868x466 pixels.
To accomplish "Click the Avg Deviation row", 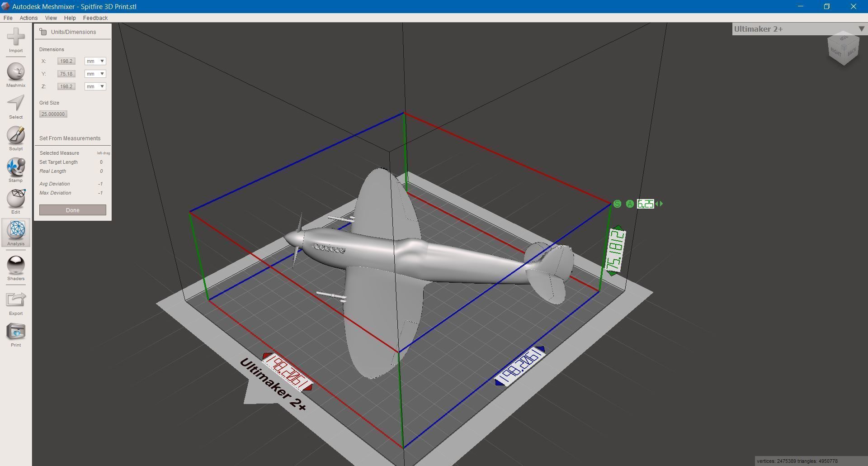I will 72,184.
